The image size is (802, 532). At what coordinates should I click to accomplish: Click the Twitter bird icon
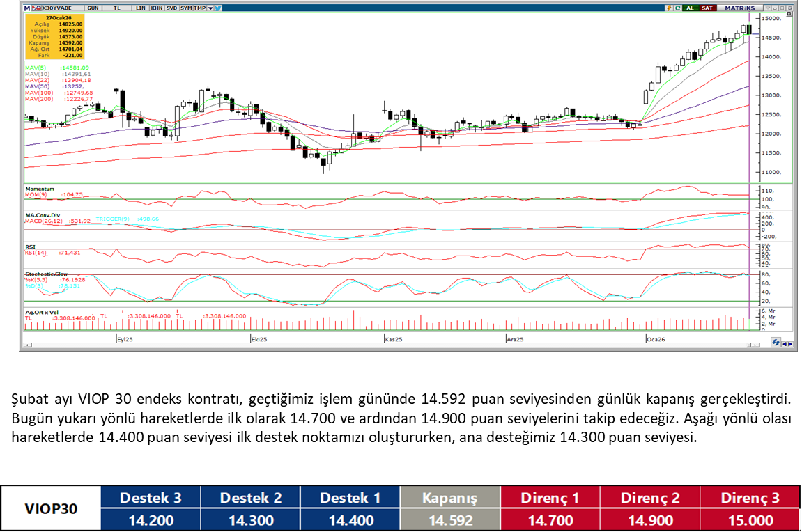pyautogui.click(x=218, y=8)
